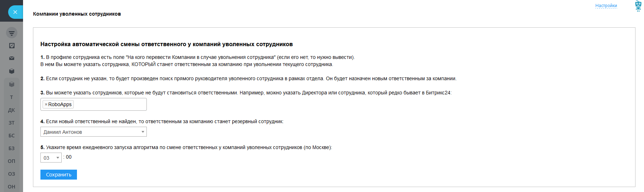Open the filter icon in the sidebar
This screenshot has height=192, width=644.
tap(12, 33)
